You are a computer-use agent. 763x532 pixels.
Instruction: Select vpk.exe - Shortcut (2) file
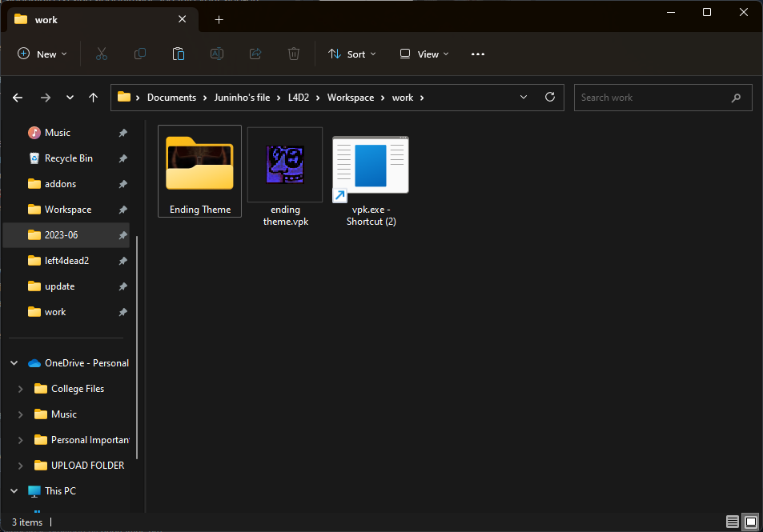[371, 181]
